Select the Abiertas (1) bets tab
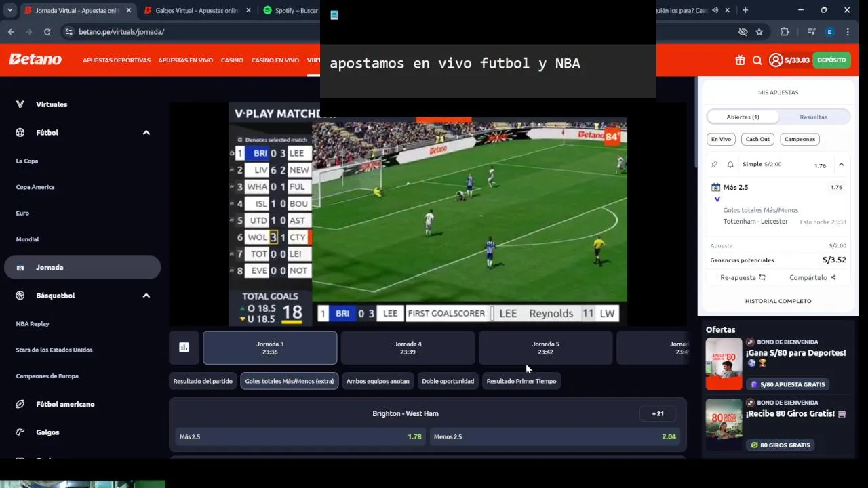The image size is (868, 488). (x=743, y=117)
